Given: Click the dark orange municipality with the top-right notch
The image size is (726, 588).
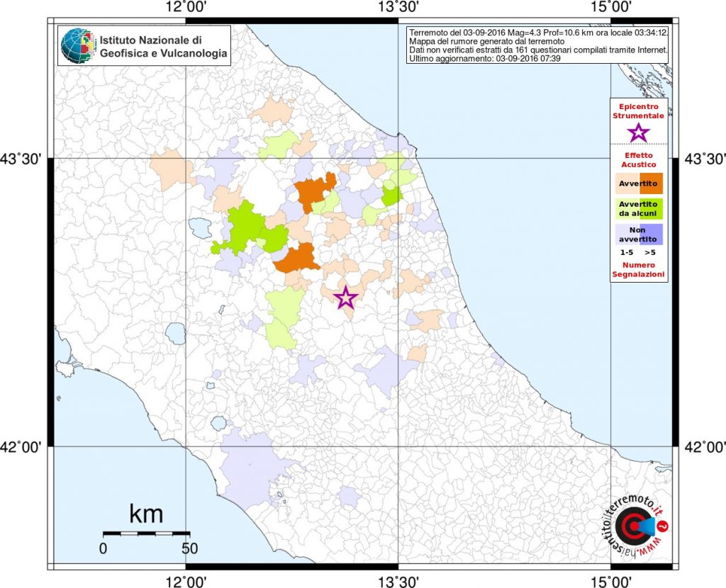Looking at the screenshot, I should click(x=313, y=191).
